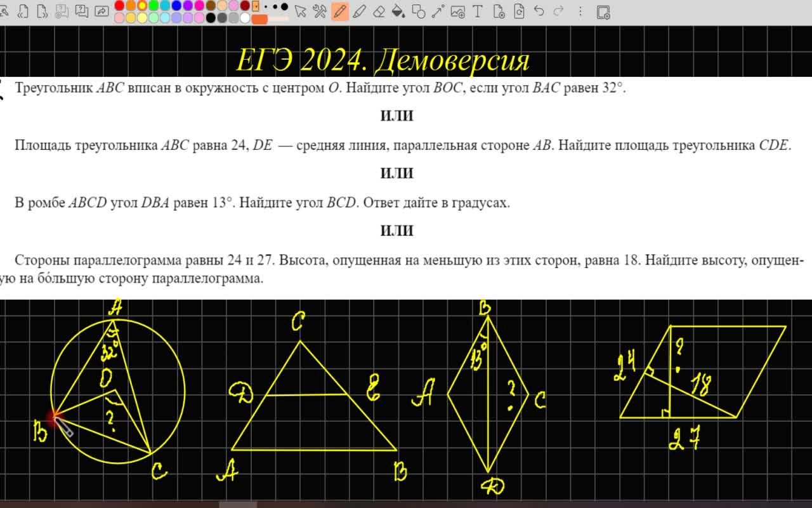Click the text 'Стороны параллелограмма равны 24 и 27'
Viewport: 812px width, 508px height.
(144, 260)
